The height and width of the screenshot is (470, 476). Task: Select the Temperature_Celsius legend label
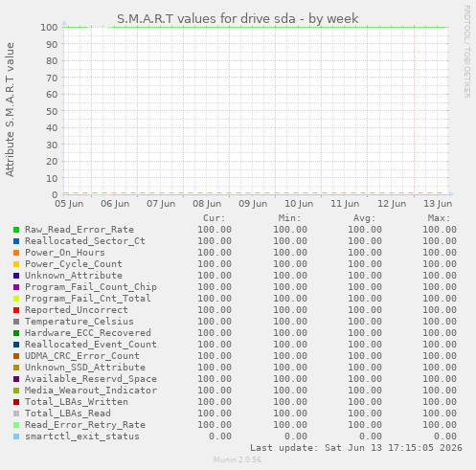pyautogui.click(x=79, y=322)
